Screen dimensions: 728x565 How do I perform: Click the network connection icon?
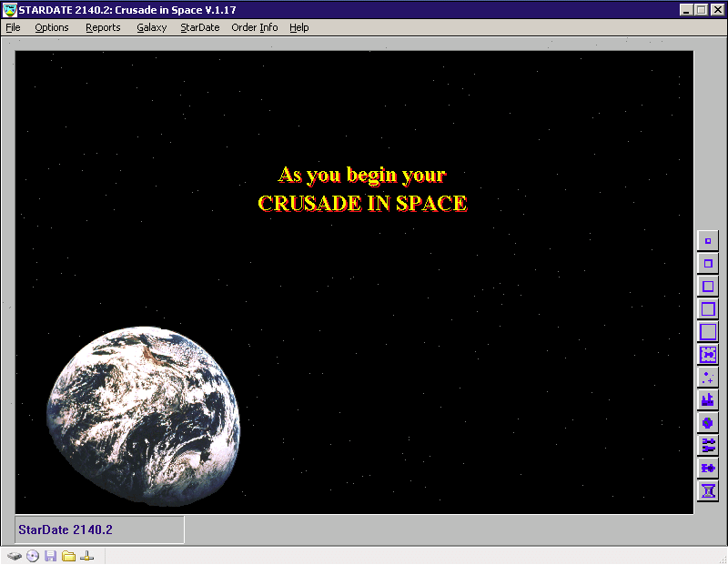[x=86, y=556]
